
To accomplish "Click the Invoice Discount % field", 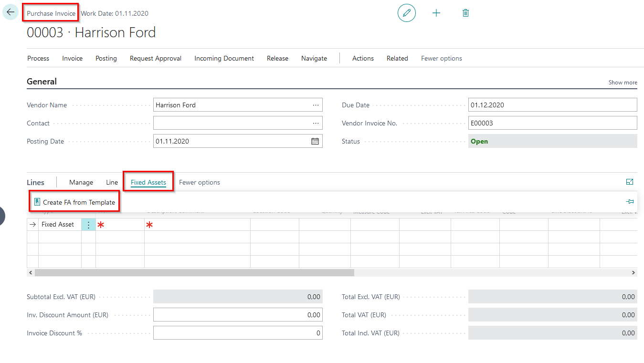I will (237, 333).
